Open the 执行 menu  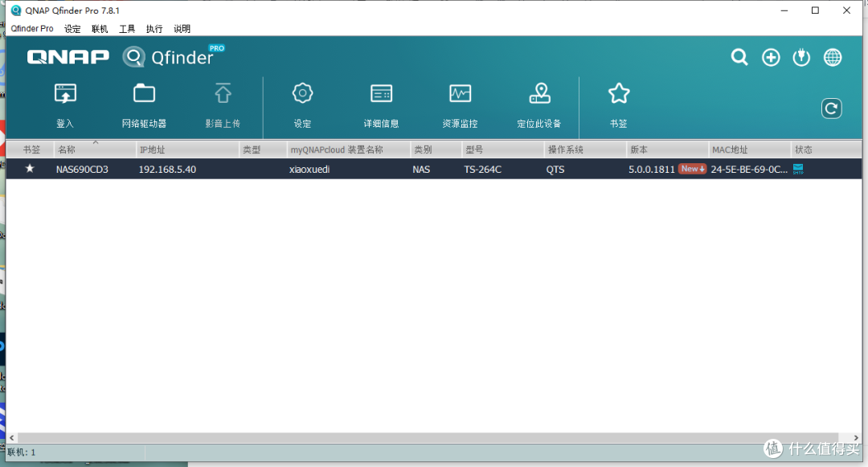(x=154, y=29)
